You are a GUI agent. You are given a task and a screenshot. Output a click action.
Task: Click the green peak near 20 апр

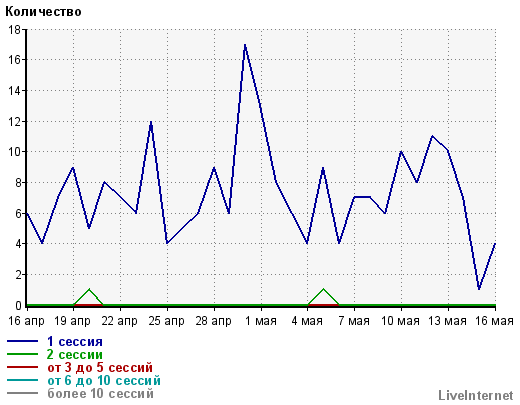click(x=89, y=289)
